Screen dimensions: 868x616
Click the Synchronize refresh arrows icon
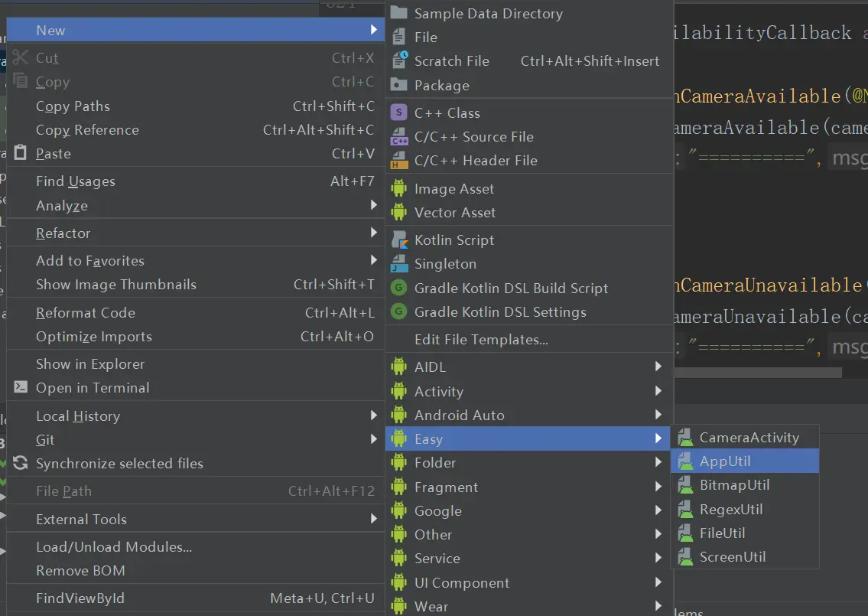(x=21, y=462)
